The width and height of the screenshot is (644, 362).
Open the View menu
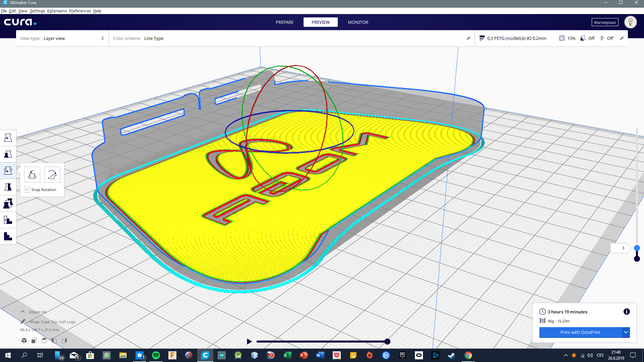coord(23,11)
